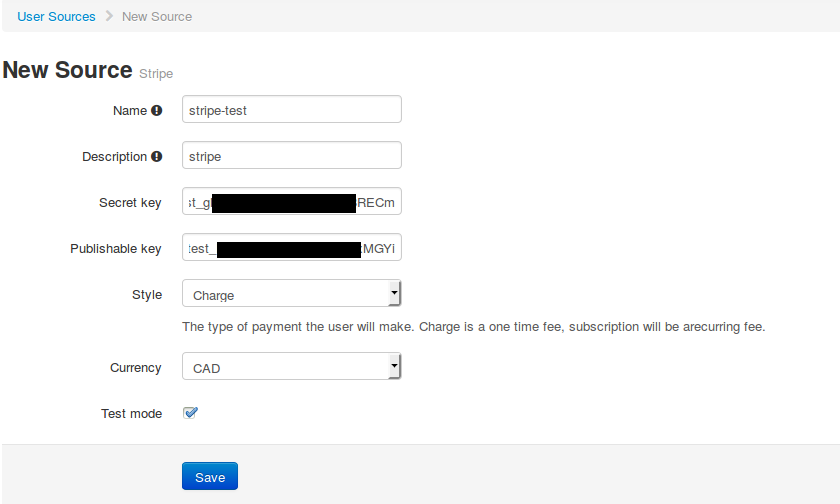This screenshot has height=504, width=840.
Task: Click the New Source breadcrumb text
Action: (157, 17)
